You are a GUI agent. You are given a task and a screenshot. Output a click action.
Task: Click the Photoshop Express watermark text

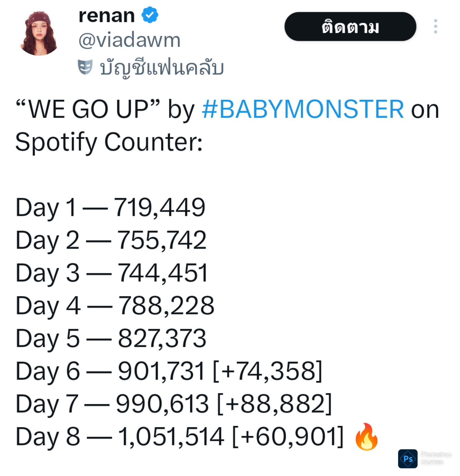(x=435, y=459)
